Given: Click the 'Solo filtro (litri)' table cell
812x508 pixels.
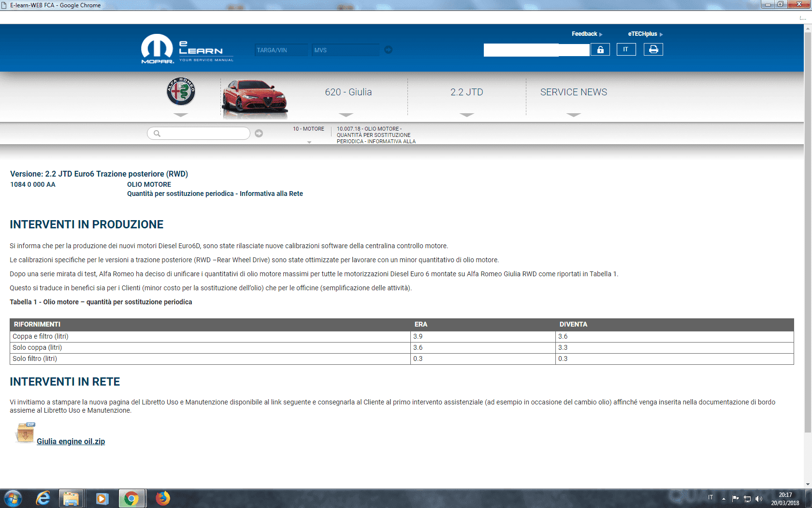Looking at the screenshot, I should 210,359.
